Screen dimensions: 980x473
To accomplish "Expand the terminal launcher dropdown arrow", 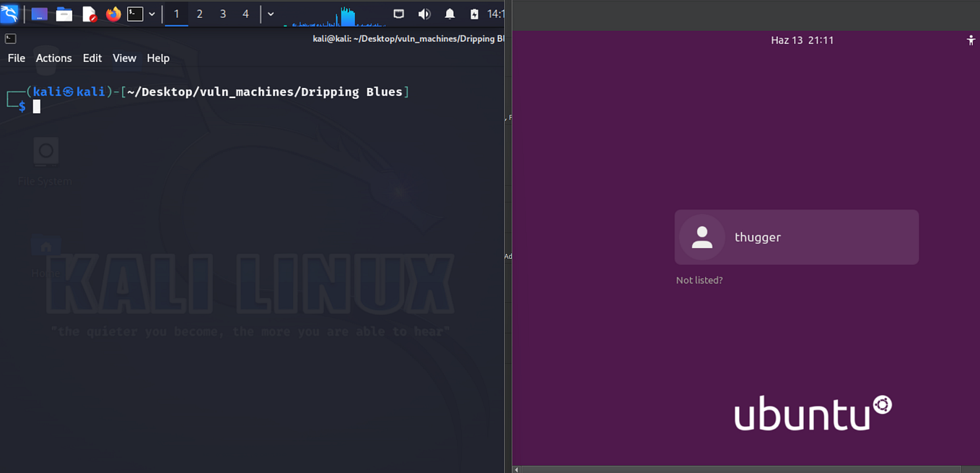I will (152, 14).
